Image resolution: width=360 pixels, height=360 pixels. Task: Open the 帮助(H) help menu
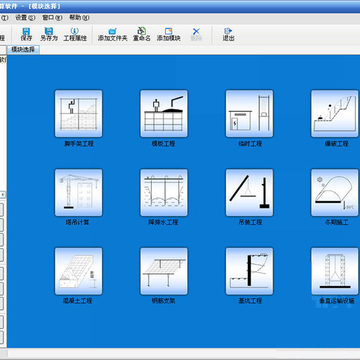coord(79,18)
